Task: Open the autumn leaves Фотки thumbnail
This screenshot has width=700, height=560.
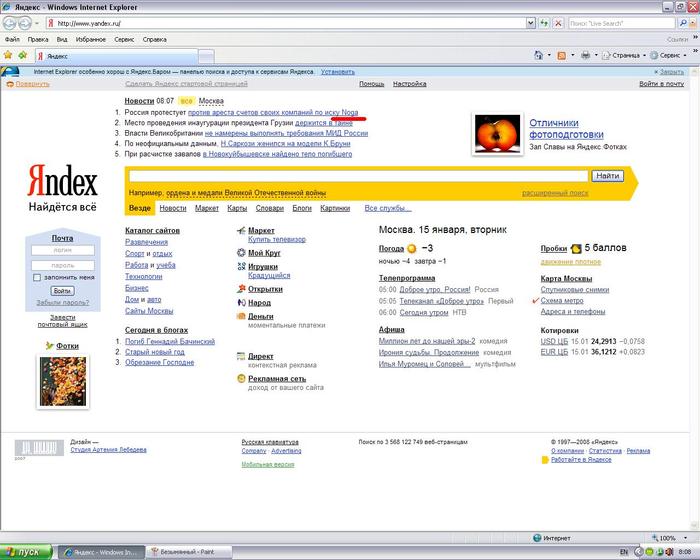Action: (x=62, y=381)
